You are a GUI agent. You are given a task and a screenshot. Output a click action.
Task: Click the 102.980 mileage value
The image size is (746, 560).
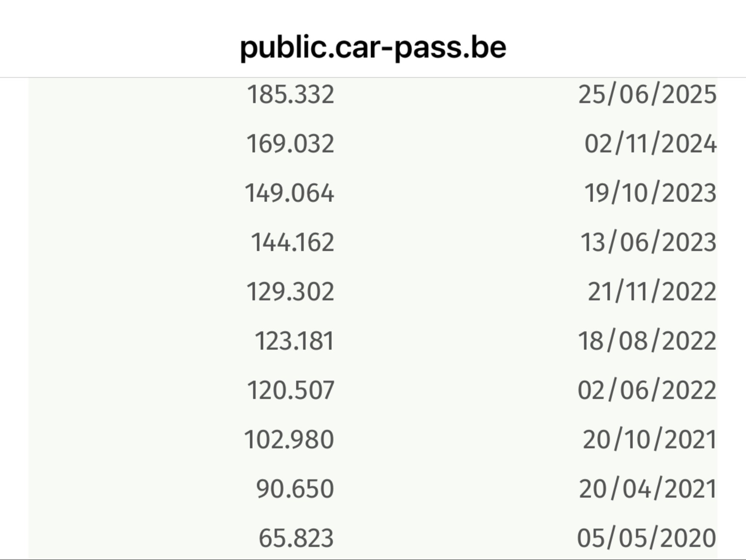[289, 440]
